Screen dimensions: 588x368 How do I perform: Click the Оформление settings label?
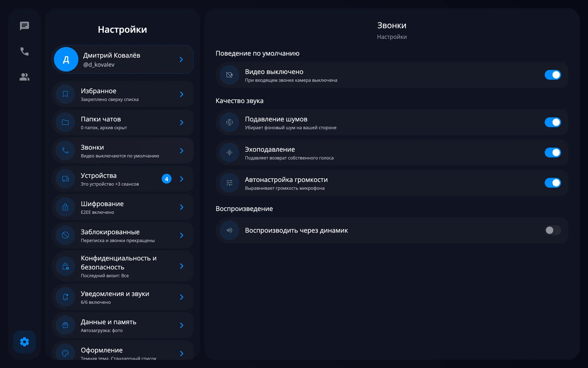pyautogui.click(x=102, y=350)
